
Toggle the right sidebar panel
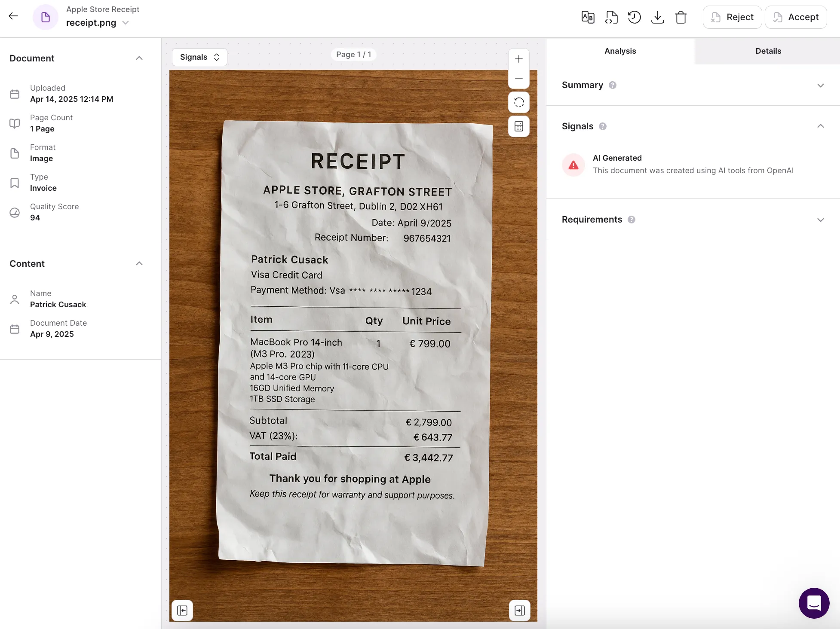[x=520, y=611]
